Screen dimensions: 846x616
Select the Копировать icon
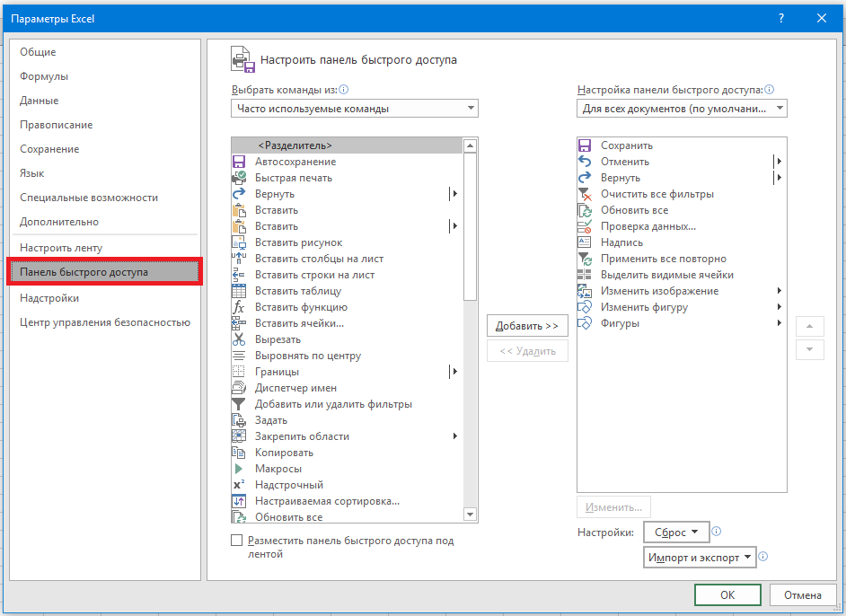(x=239, y=453)
